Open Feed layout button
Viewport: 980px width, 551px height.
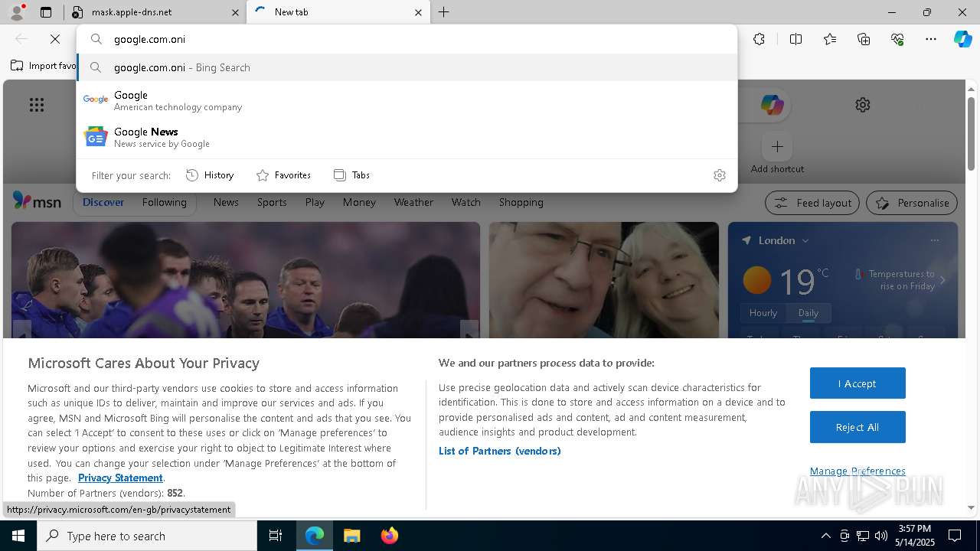coord(812,203)
